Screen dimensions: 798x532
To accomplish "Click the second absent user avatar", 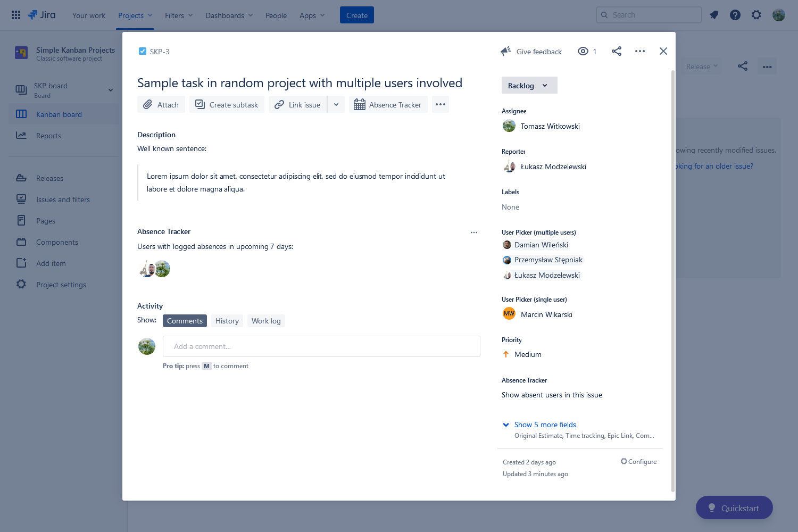I will tap(162, 269).
